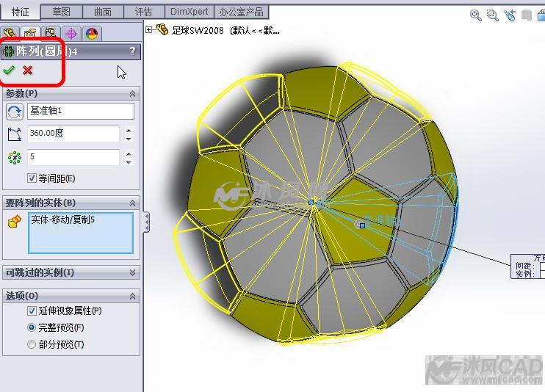This screenshot has height=392, width=545.
Task: Increase instance count with up arrow
Action: 129,154
